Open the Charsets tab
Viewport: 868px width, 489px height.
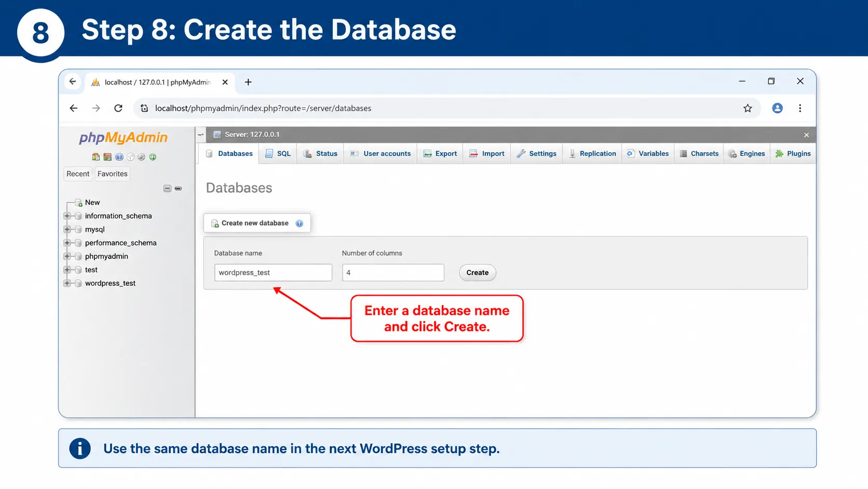(699, 154)
